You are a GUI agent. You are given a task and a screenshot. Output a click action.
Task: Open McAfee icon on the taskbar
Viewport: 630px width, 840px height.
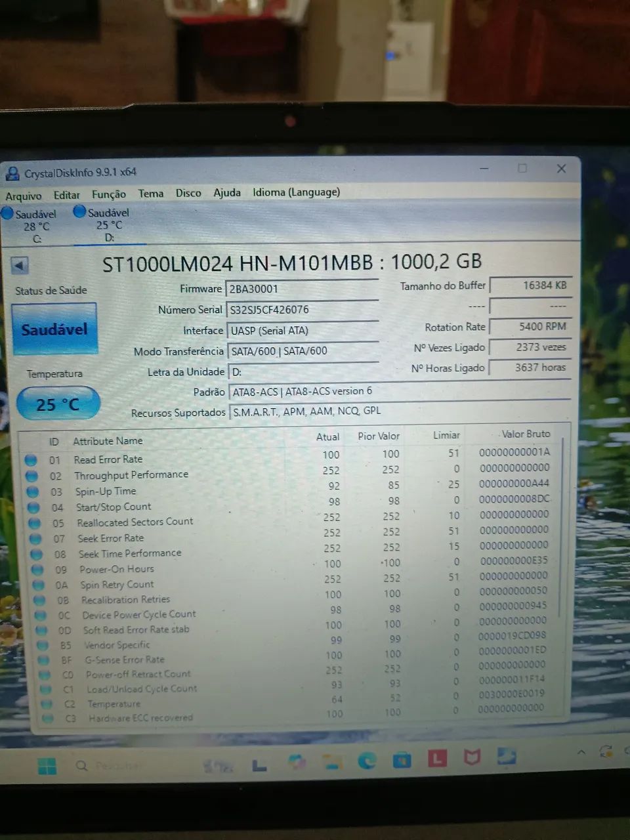click(471, 757)
